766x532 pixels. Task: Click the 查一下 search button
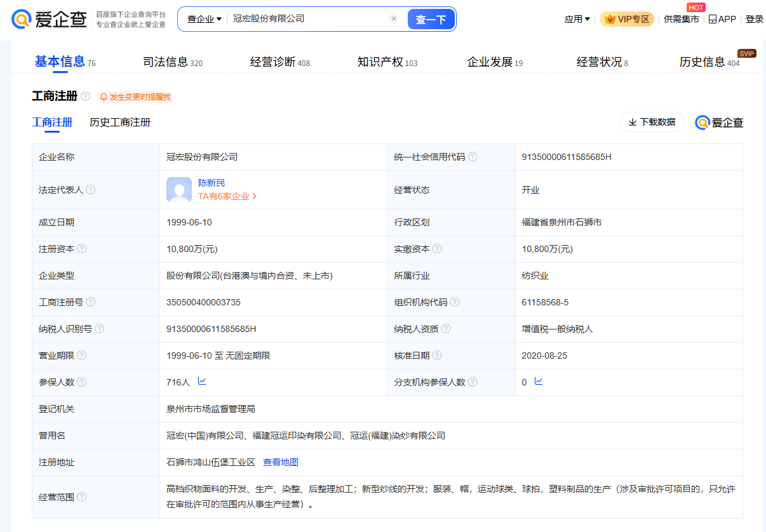click(431, 20)
